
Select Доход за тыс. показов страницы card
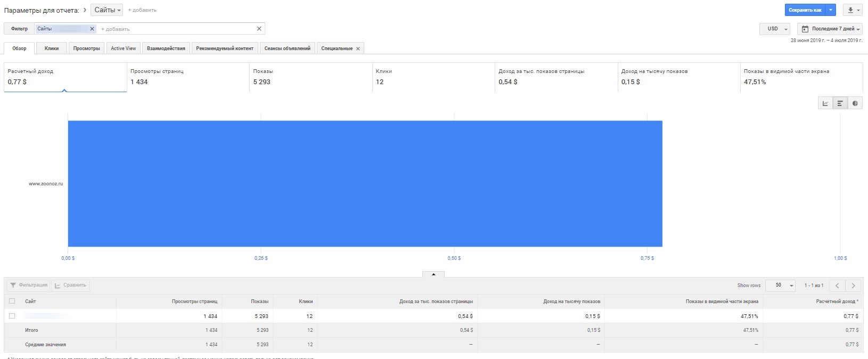pyautogui.click(x=556, y=77)
